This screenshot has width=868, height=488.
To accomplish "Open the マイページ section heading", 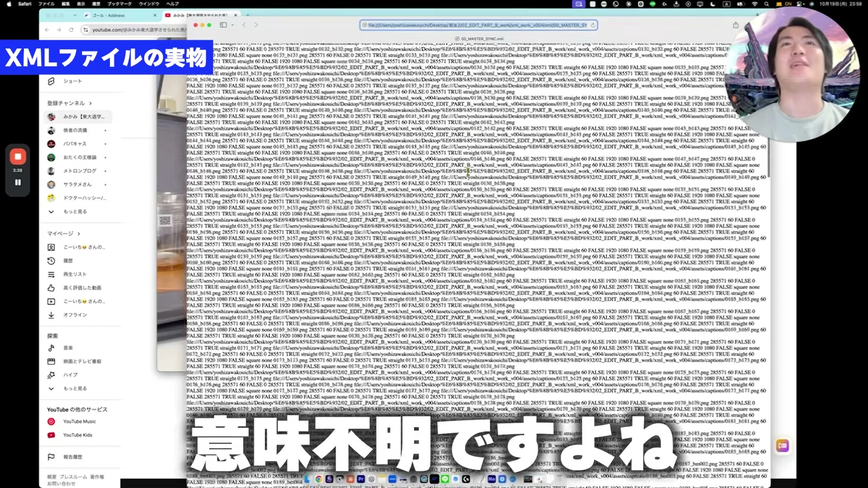I will (x=63, y=234).
